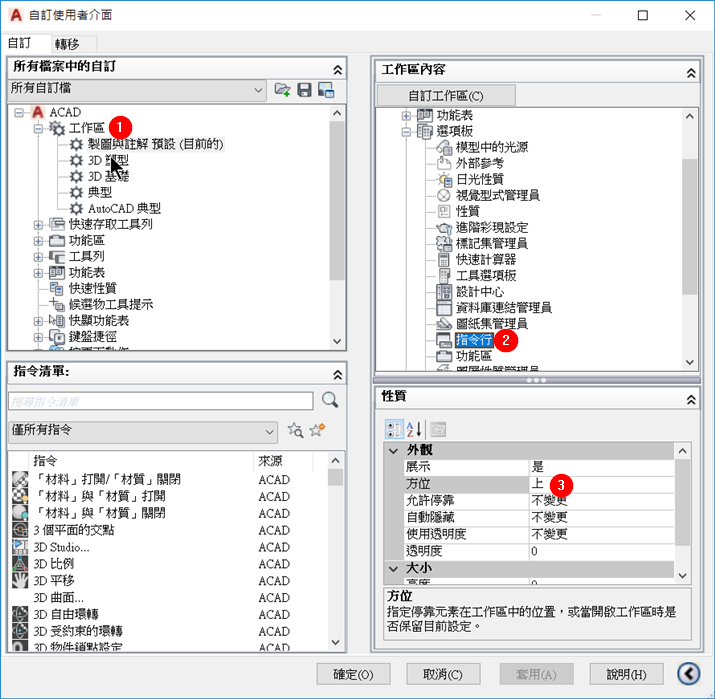Click the 確定(O) button
This screenshot has width=715, height=699.
[x=353, y=674]
